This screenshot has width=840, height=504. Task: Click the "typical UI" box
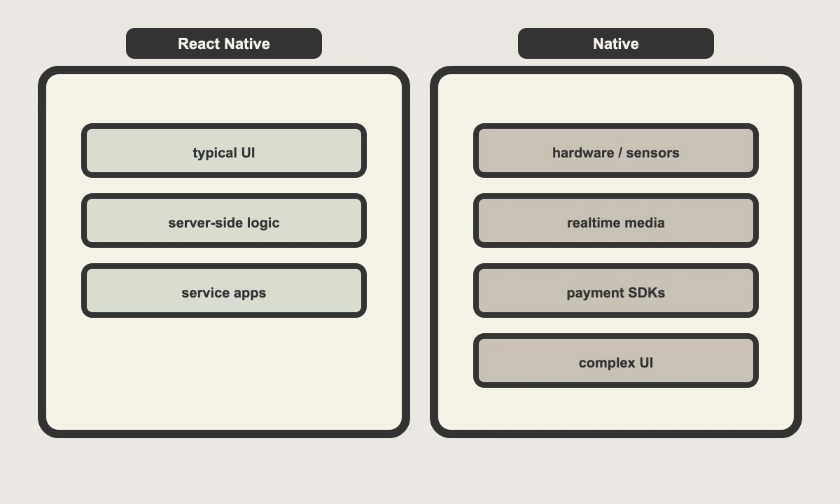pyautogui.click(x=224, y=150)
